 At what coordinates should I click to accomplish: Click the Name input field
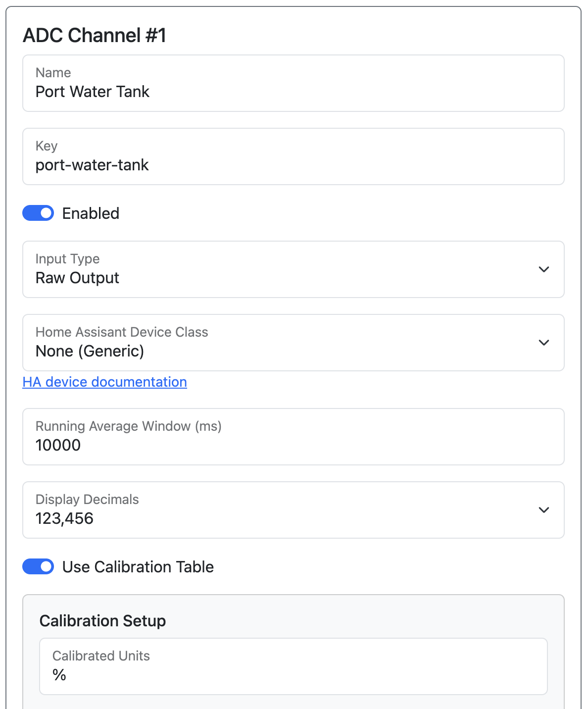293,83
